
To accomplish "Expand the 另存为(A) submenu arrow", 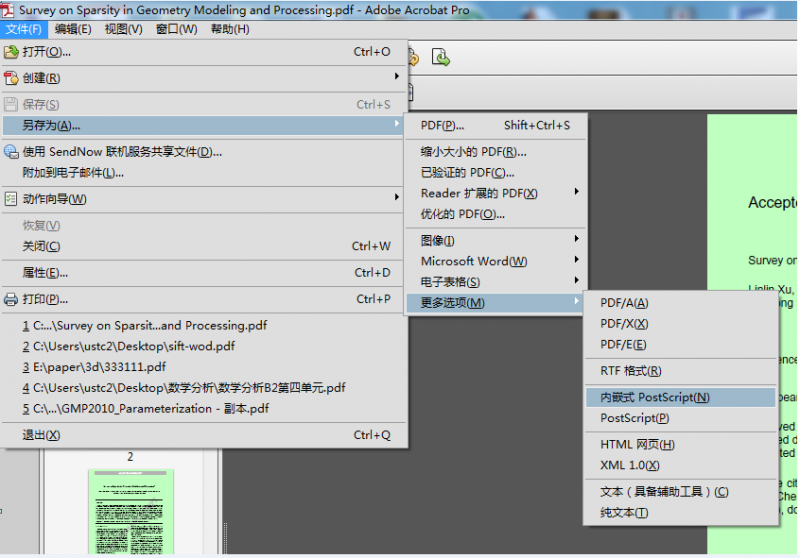I will coord(396,123).
